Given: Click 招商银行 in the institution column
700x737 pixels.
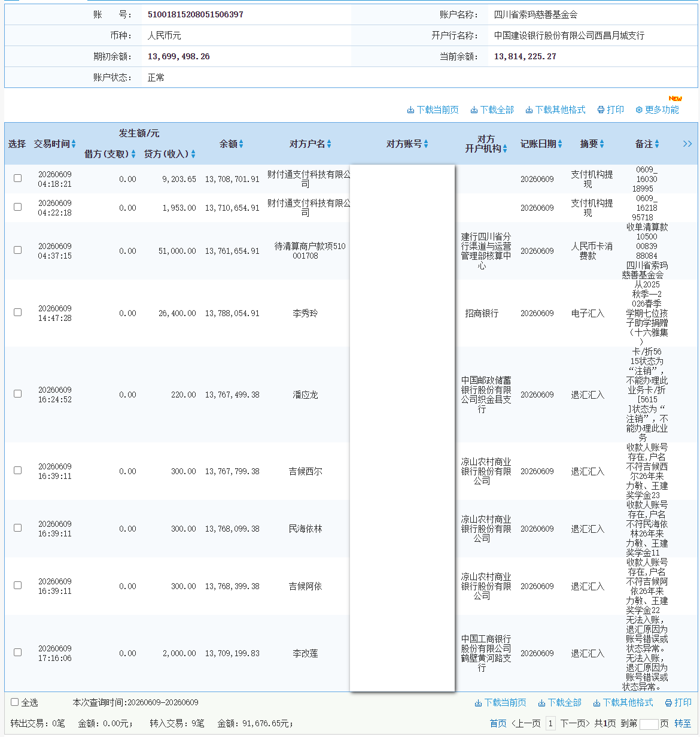Looking at the screenshot, I should click(x=482, y=313).
